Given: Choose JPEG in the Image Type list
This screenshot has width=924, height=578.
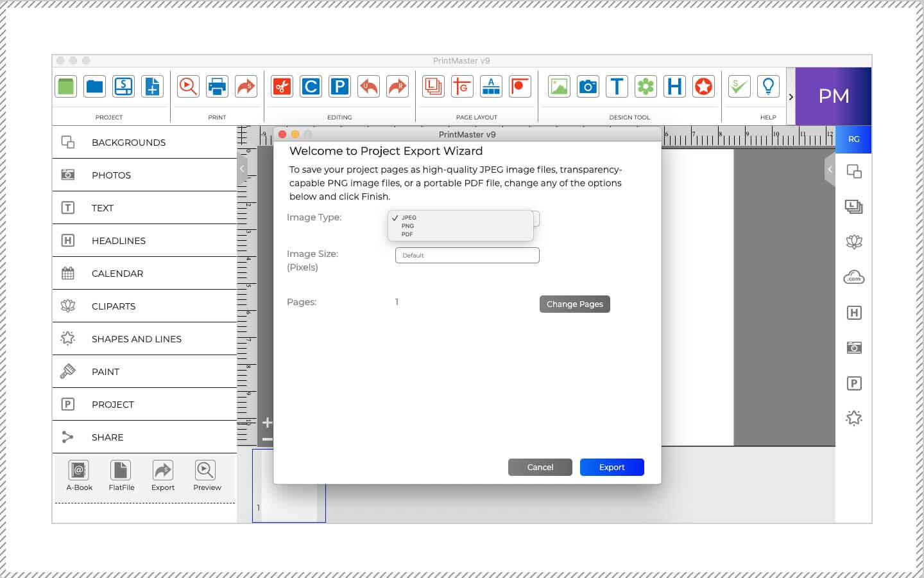Looking at the screenshot, I should [461, 218].
